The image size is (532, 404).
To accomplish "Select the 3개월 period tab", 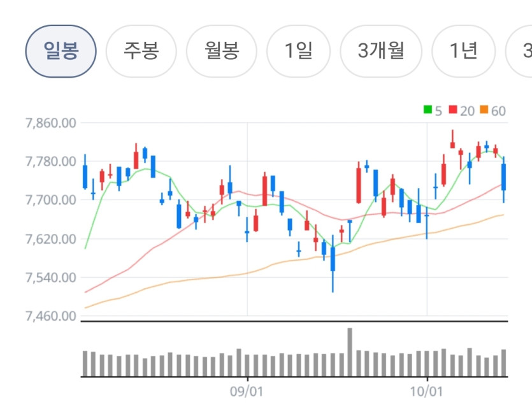I will 381,51.
